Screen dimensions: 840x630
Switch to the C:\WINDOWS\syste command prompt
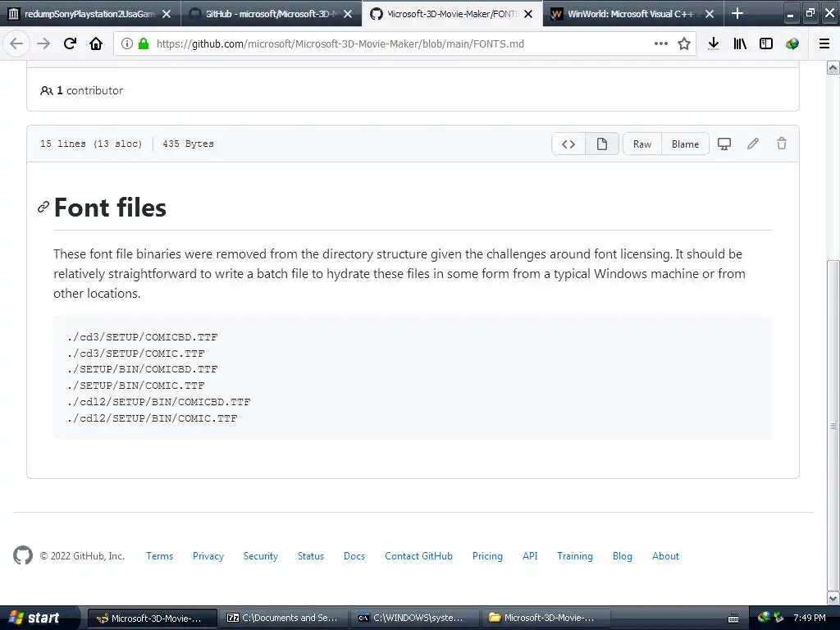(x=414, y=619)
